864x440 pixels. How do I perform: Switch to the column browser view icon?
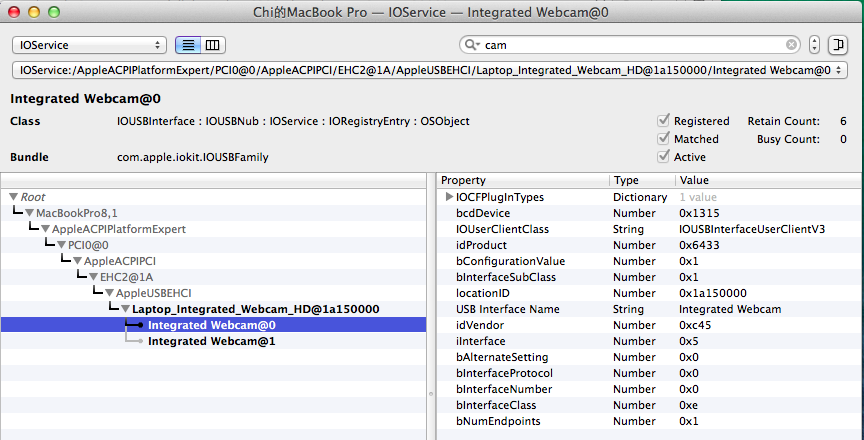point(212,45)
